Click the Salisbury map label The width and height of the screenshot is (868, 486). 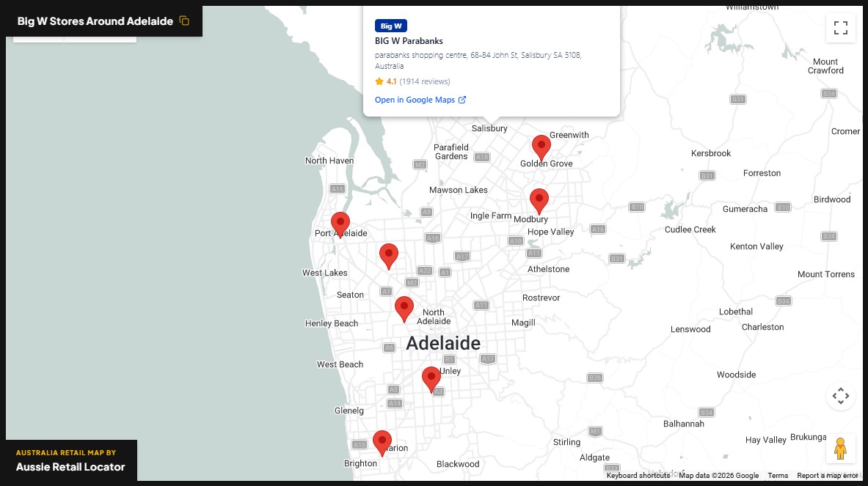(489, 128)
